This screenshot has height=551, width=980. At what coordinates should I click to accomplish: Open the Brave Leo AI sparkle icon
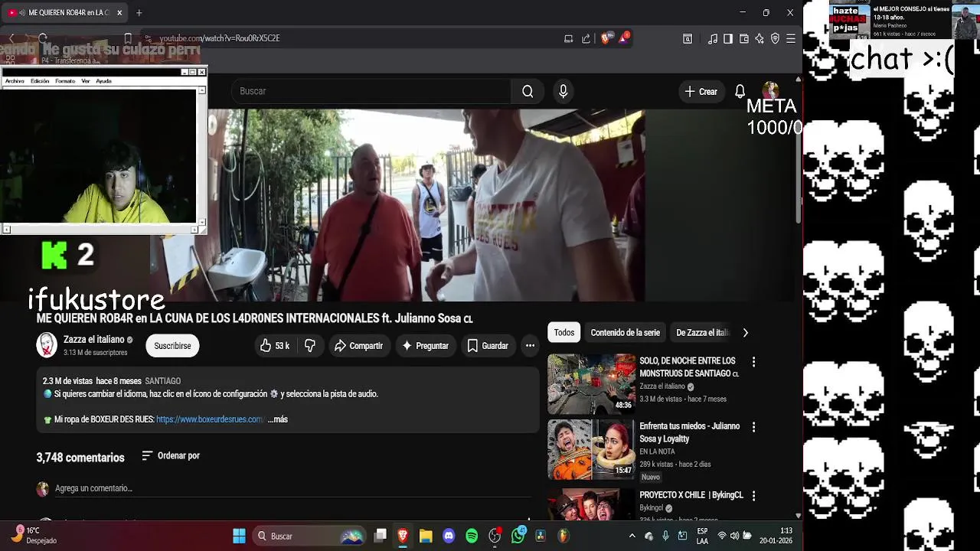point(759,38)
